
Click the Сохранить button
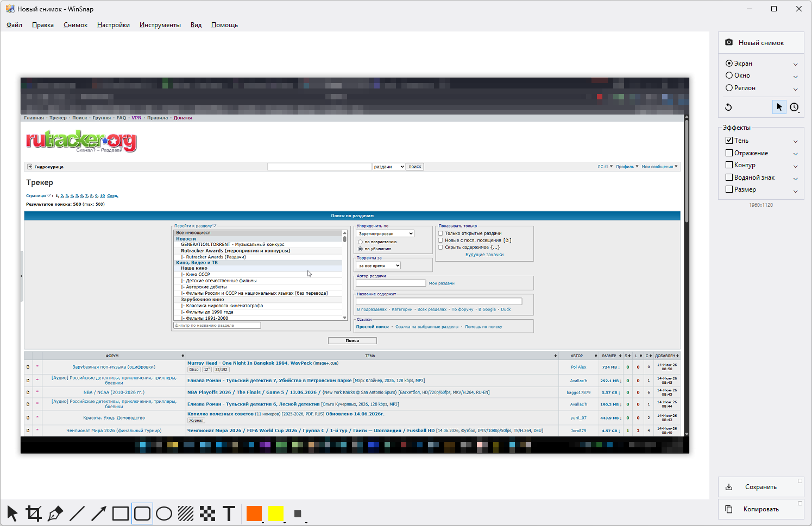[761, 487]
